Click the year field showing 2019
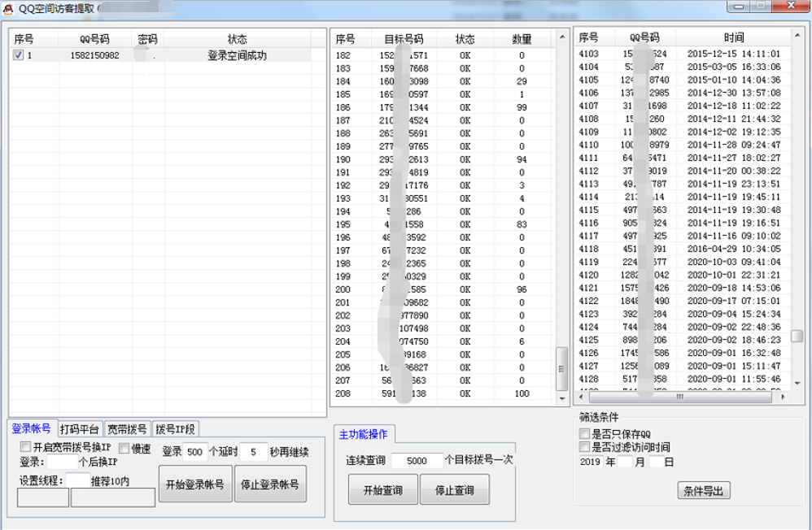The image size is (812, 530). (591, 462)
